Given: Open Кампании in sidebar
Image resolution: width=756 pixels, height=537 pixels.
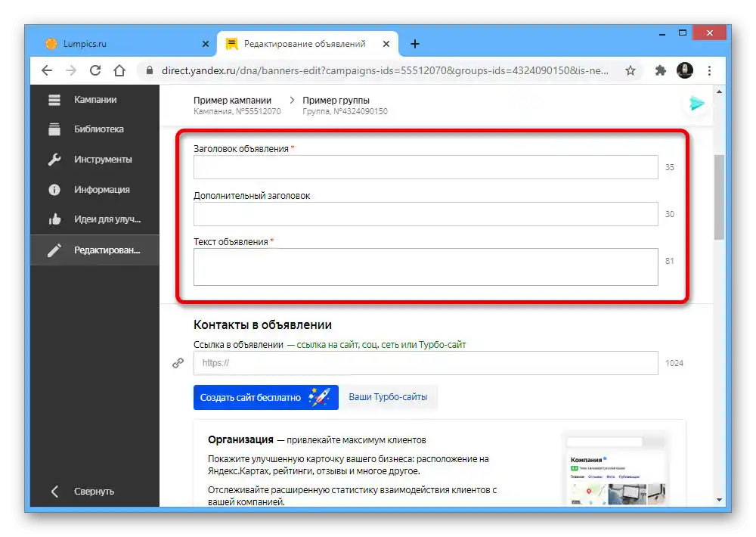Looking at the screenshot, I should click(x=94, y=100).
